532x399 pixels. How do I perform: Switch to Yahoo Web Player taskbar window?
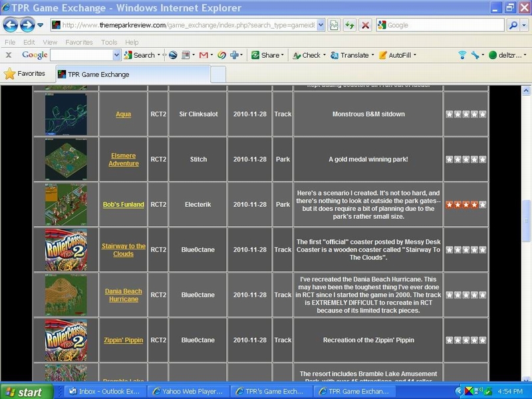click(188, 392)
